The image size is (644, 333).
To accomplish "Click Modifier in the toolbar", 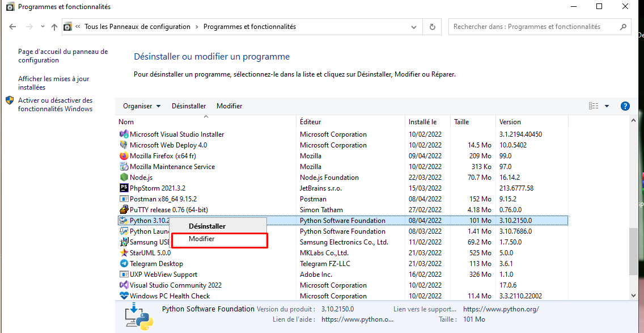I will (x=229, y=106).
